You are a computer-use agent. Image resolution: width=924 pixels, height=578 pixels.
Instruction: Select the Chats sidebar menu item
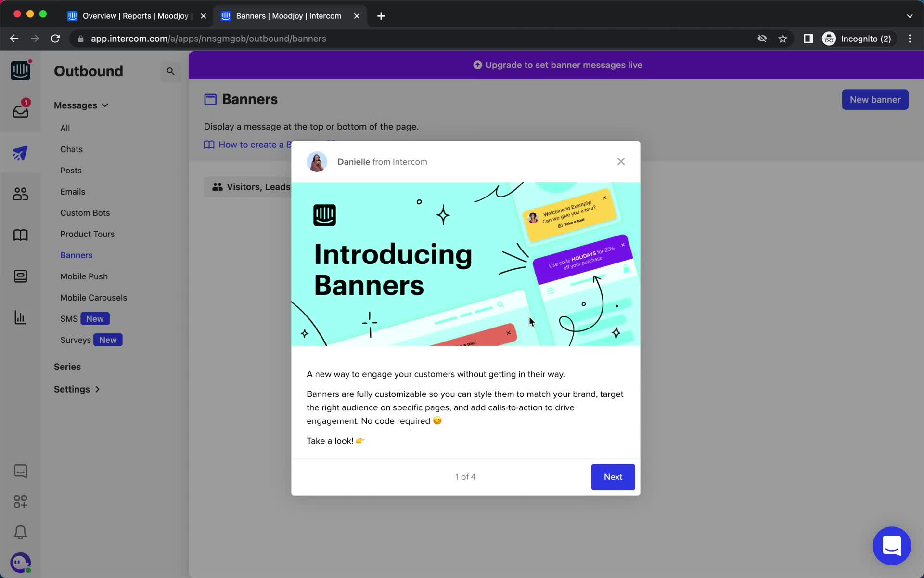(71, 148)
